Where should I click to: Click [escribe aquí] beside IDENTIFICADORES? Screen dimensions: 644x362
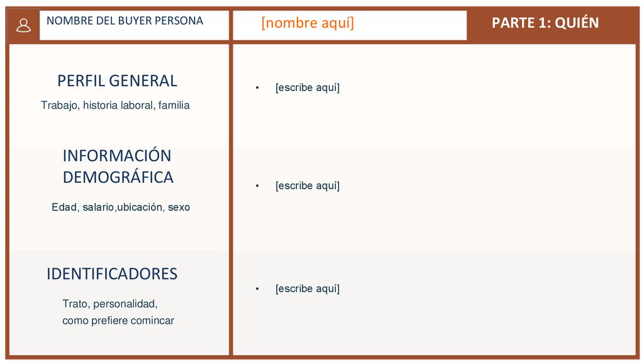point(308,289)
